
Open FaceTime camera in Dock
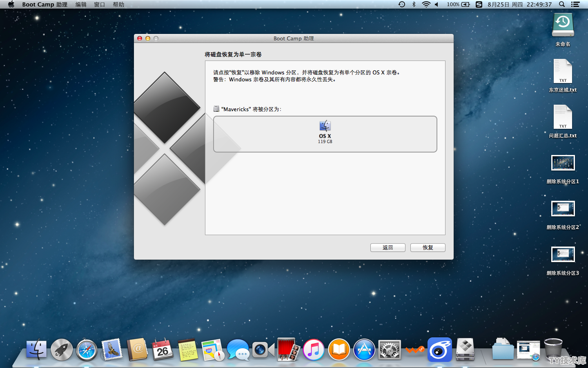(x=263, y=350)
